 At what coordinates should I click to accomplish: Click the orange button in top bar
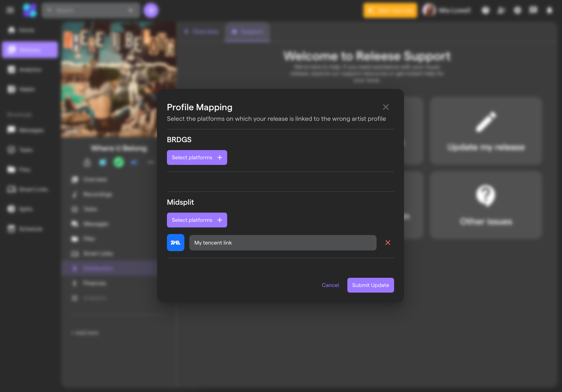tap(390, 11)
